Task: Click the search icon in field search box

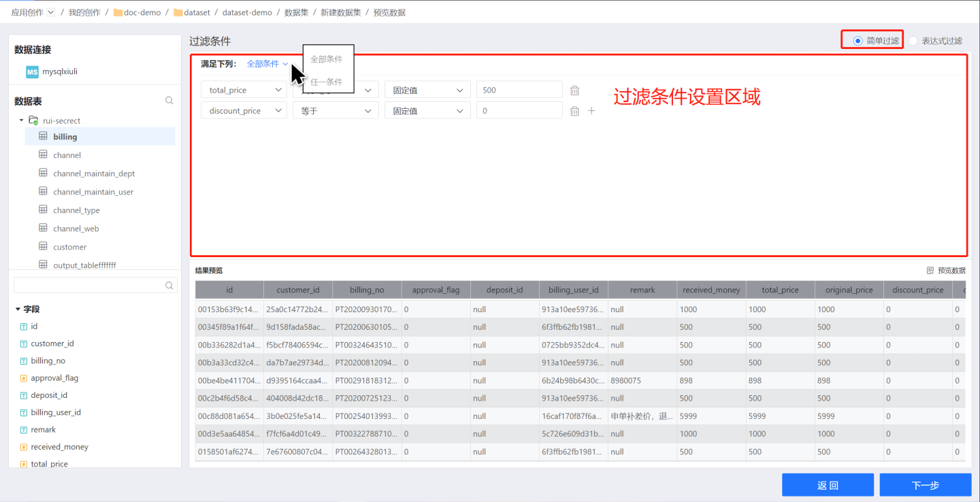Action: coord(169,286)
